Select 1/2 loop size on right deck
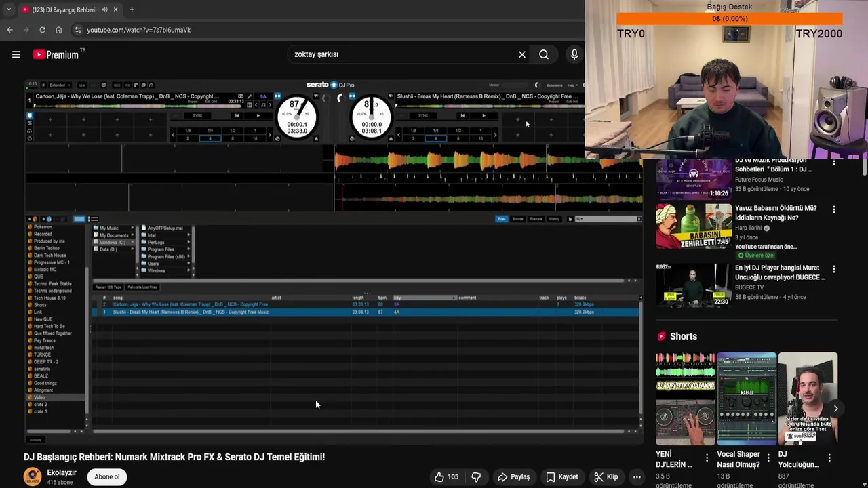The height and width of the screenshot is (488, 868). click(x=458, y=130)
